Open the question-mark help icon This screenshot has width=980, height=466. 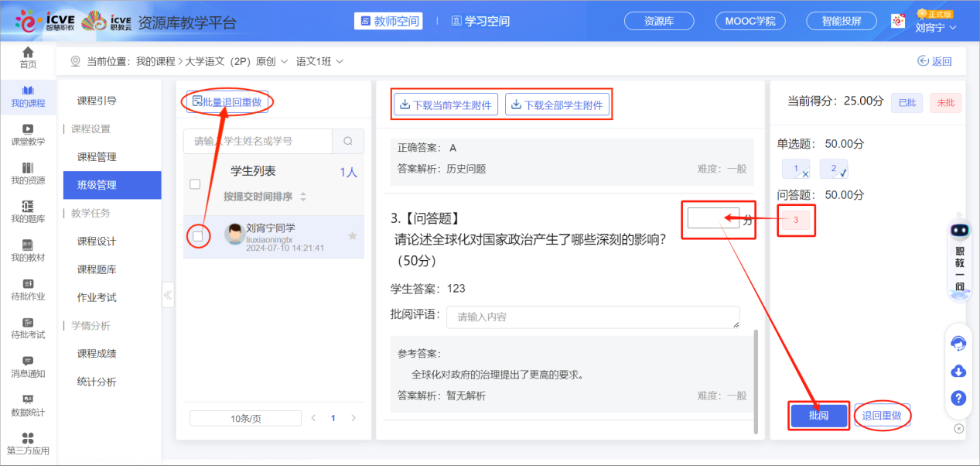[x=958, y=398]
